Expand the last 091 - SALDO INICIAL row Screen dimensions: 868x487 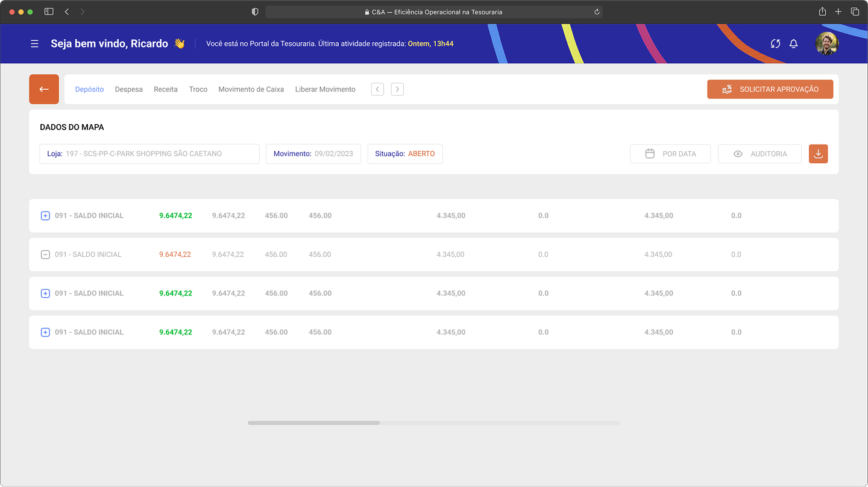(45, 332)
